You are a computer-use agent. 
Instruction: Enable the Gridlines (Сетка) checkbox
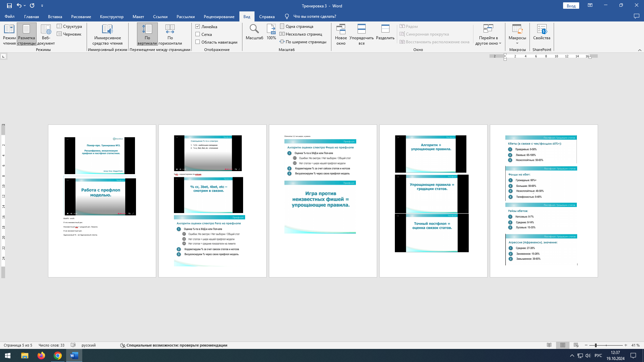[x=198, y=34]
